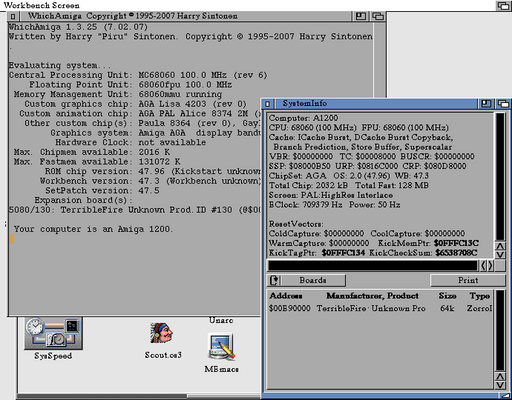Click the 'ResetVectors:' heading in SystemInfo

(x=296, y=224)
